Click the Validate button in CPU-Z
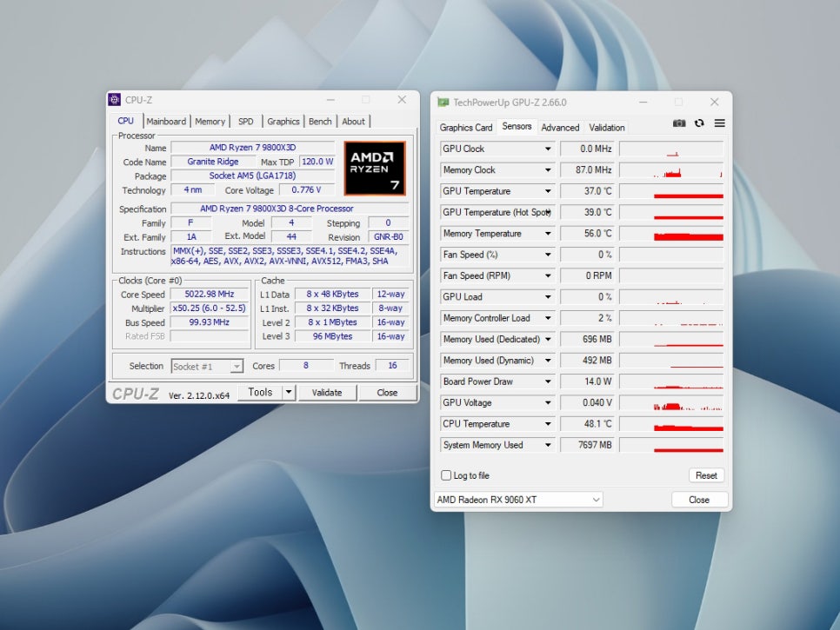The width and height of the screenshot is (840, 630). point(327,393)
